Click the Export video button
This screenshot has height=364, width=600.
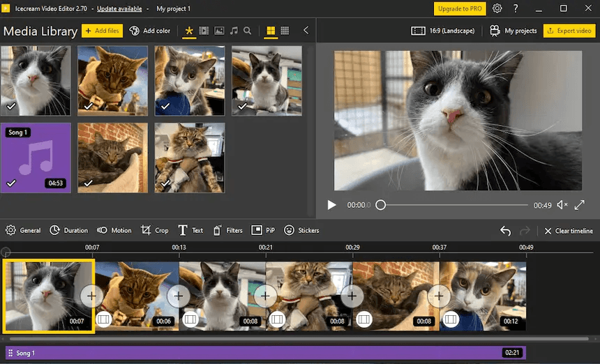[569, 31]
